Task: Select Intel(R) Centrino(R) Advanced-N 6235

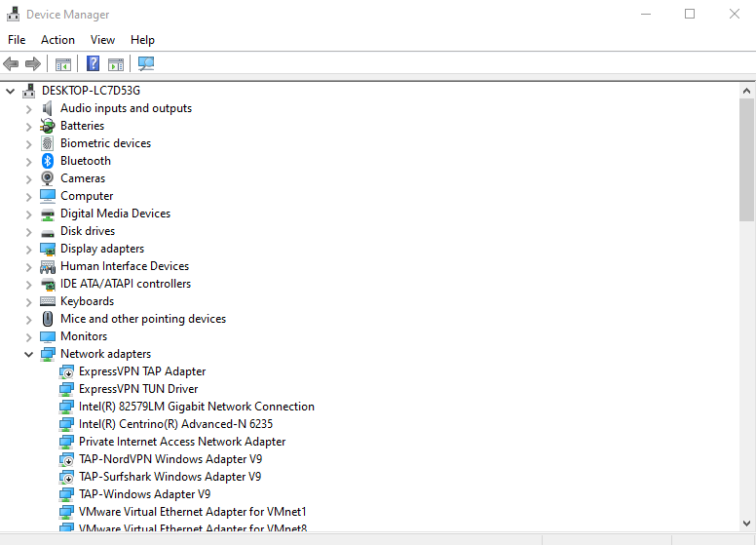Action: pyautogui.click(x=175, y=424)
